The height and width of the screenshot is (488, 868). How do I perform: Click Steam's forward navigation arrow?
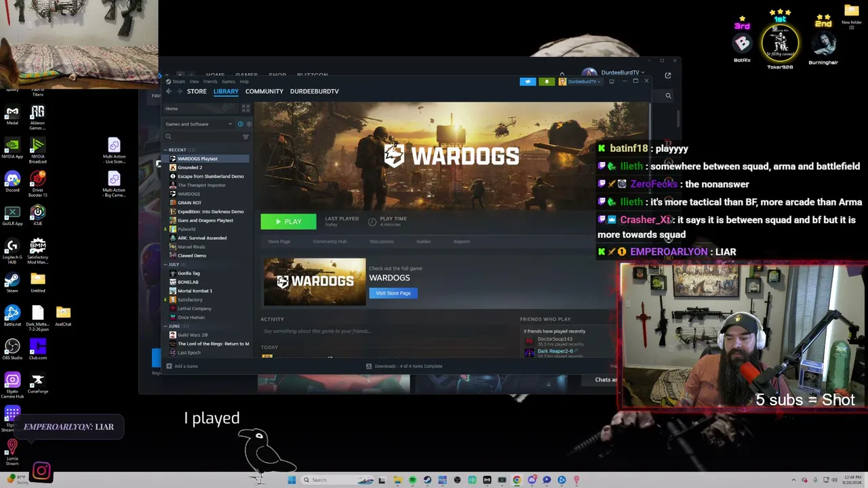point(180,91)
